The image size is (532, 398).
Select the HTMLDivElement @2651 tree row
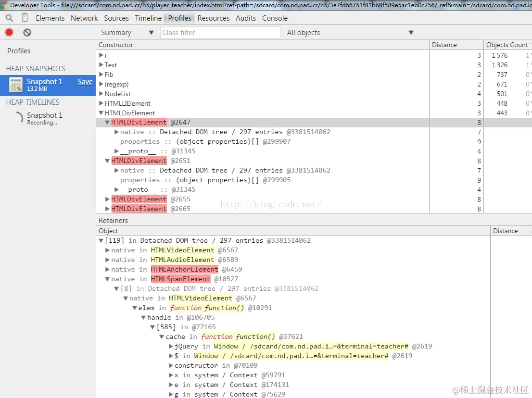coord(263,161)
